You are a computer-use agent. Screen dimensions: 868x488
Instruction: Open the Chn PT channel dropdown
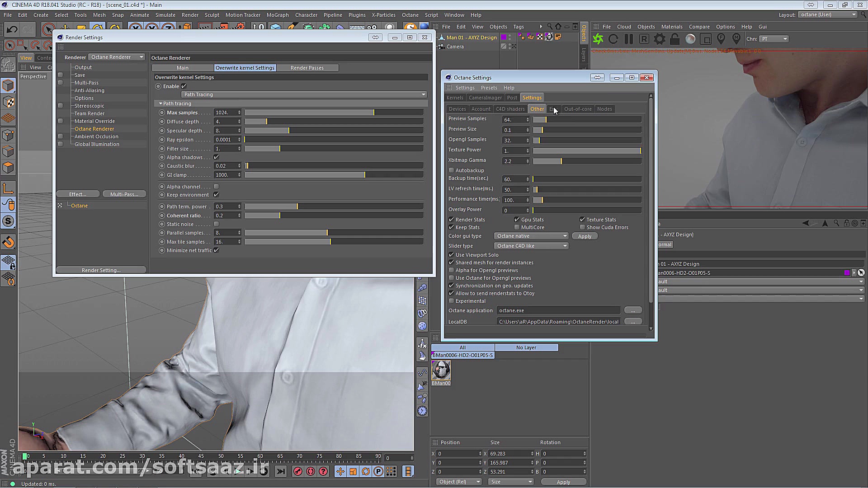pyautogui.click(x=774, y=39)
